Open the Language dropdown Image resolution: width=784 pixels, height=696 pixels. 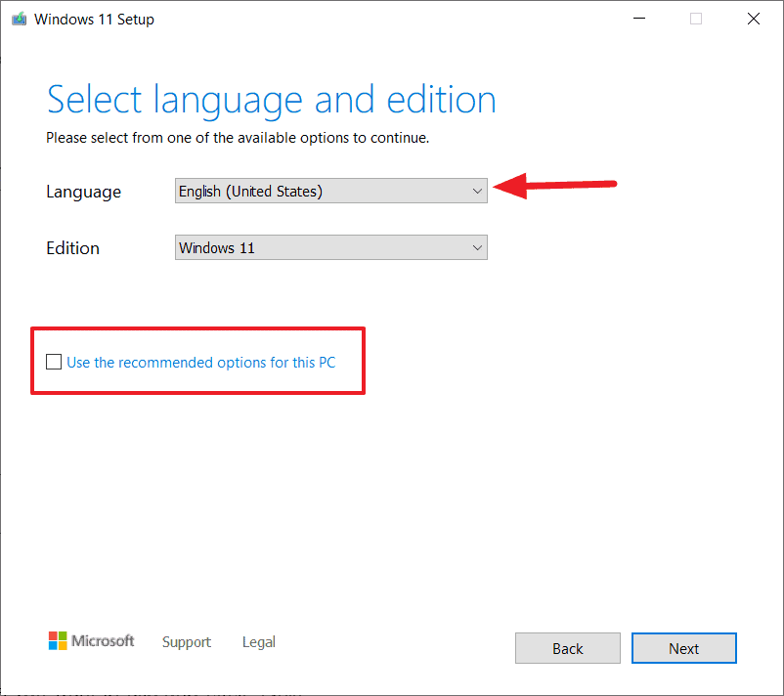click(330, 191)
